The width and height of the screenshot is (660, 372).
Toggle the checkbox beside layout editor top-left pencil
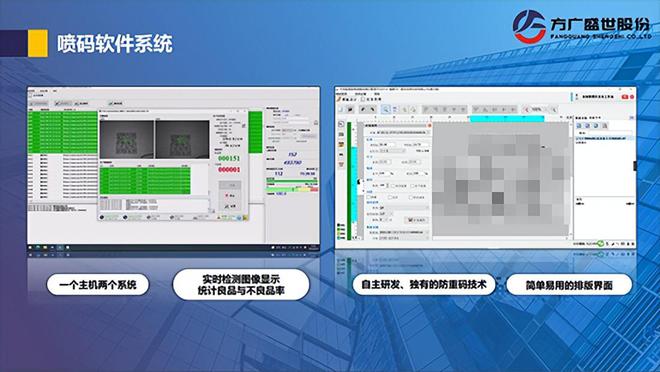[363, 99]
